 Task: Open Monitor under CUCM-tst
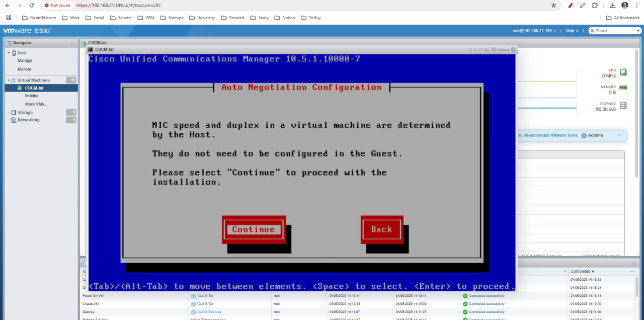(x=32, y=96)
